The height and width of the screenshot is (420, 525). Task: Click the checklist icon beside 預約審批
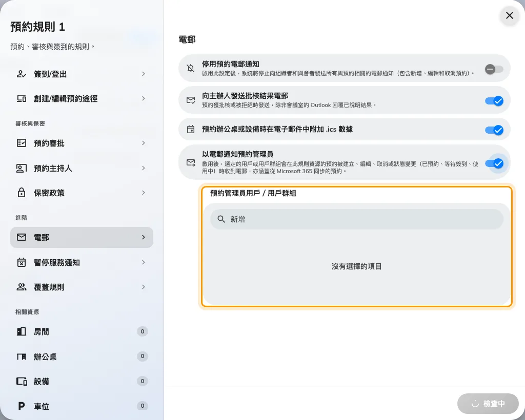pos(22,143)
